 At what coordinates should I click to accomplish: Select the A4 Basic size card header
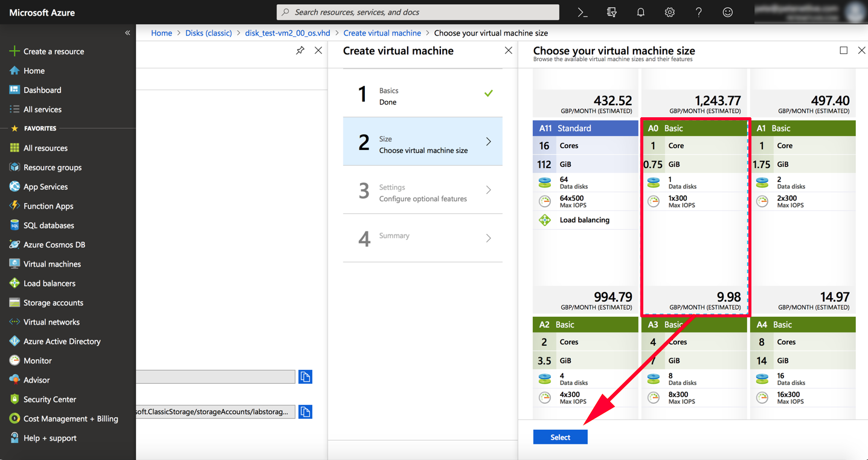coord(803,325)
